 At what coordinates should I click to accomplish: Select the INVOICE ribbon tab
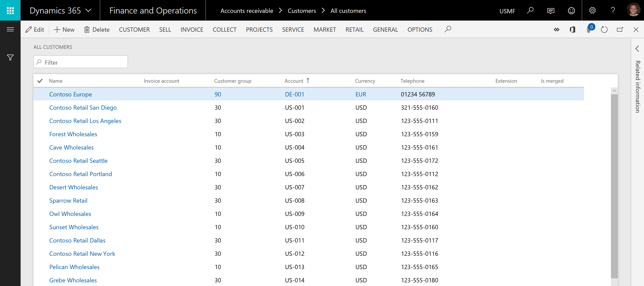tap(192, 29)
